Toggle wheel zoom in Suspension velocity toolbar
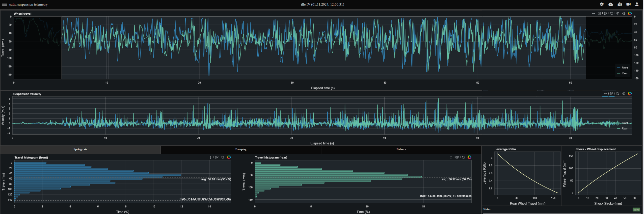 [612, 93]
